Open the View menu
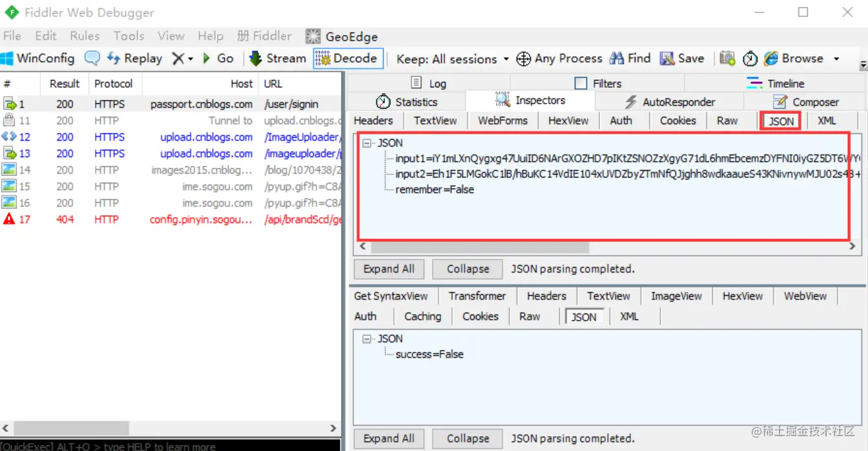868x451 pixels. coord(171,36)
